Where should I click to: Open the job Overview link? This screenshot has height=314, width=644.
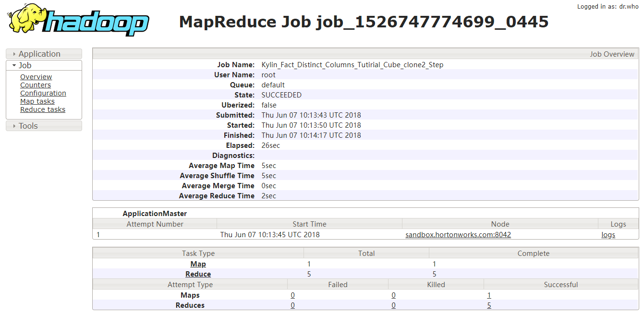pos(36,77)
